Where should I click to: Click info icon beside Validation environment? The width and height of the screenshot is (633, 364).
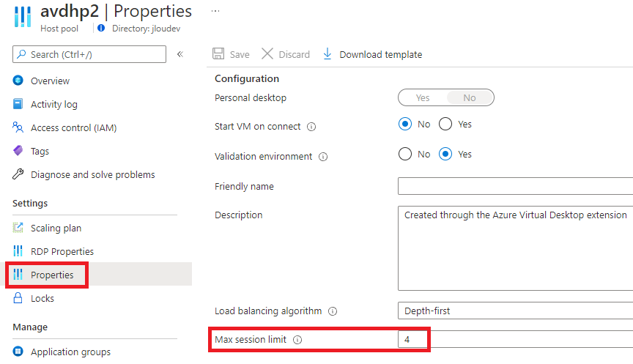point(323,157)
